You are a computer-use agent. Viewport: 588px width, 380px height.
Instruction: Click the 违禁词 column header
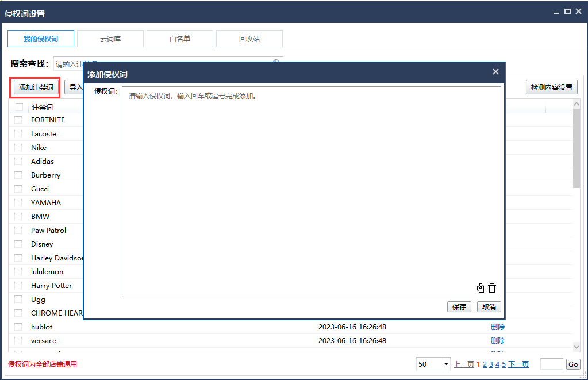[43, 108]
